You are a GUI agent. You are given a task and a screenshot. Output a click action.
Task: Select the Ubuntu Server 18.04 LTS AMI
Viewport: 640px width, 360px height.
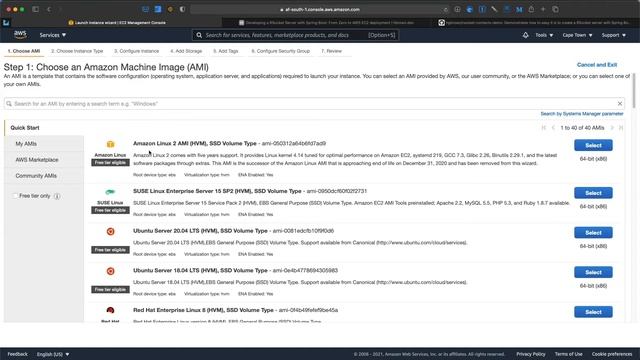click(x=593, y=272)
